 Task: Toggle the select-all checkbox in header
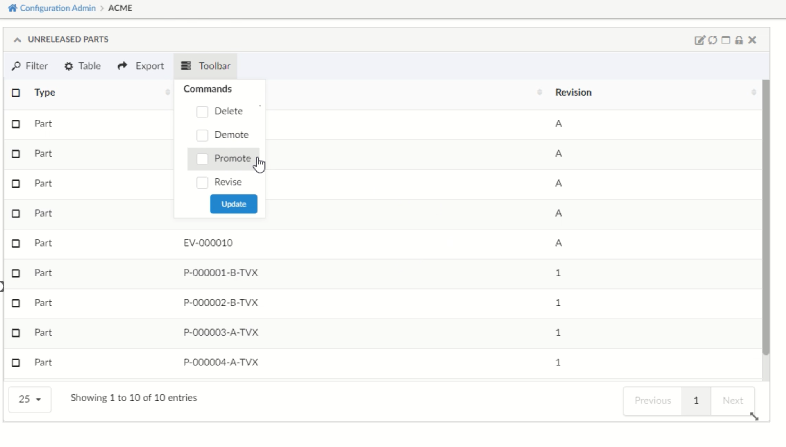[16, 93]
